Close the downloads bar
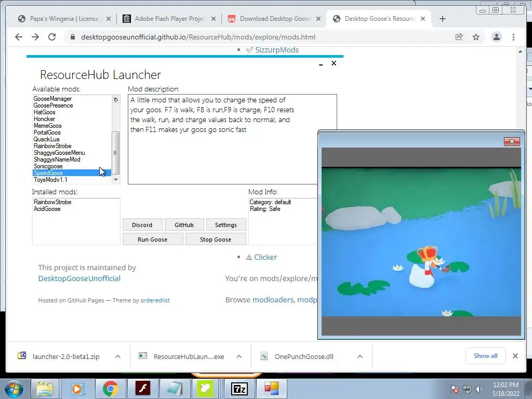 pyautogui.click(x=515, y=356)
